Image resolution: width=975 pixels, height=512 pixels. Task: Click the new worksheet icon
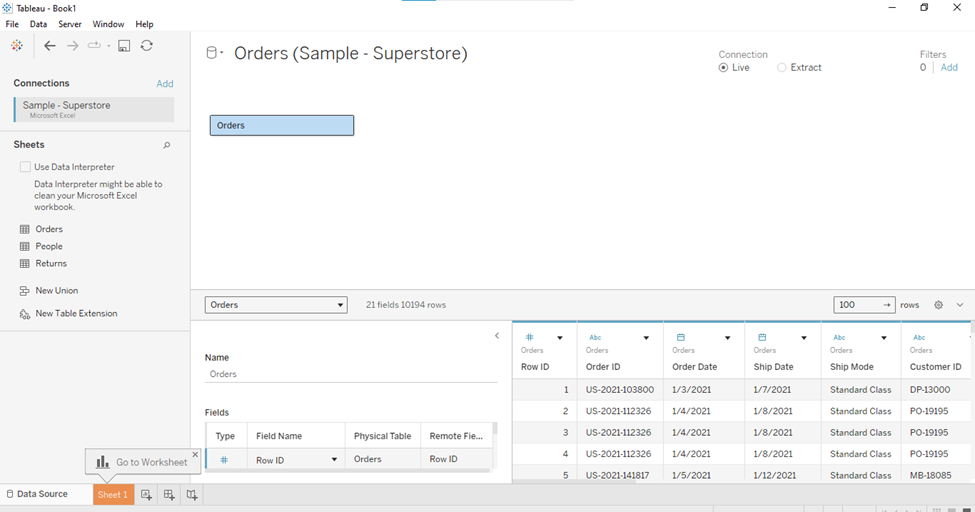tap(146, 495)
